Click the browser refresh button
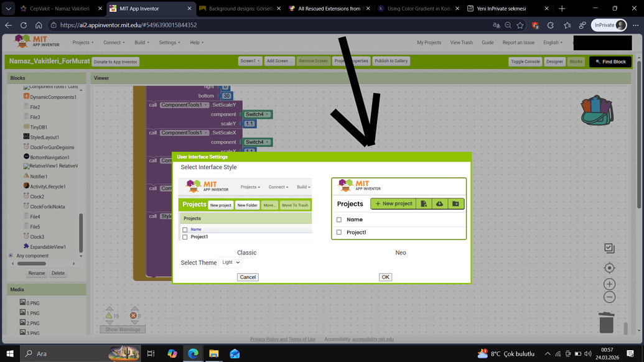 pyautogui.click(x=24, y=25)
